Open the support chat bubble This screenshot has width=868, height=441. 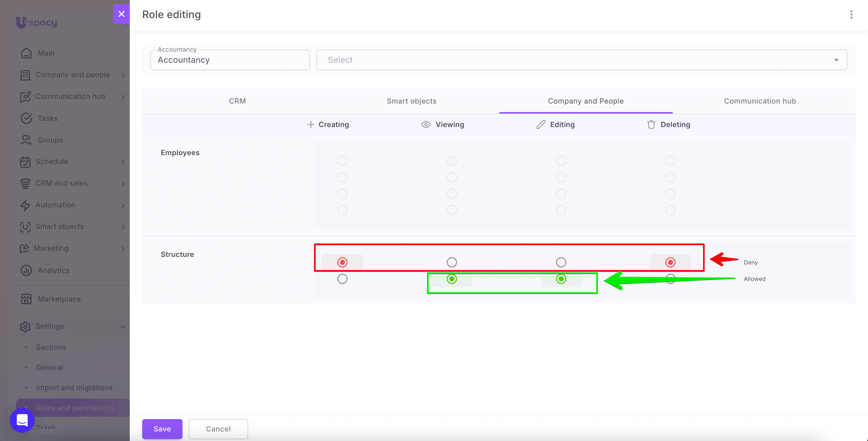pyautogui.click(x=22, y=420)
